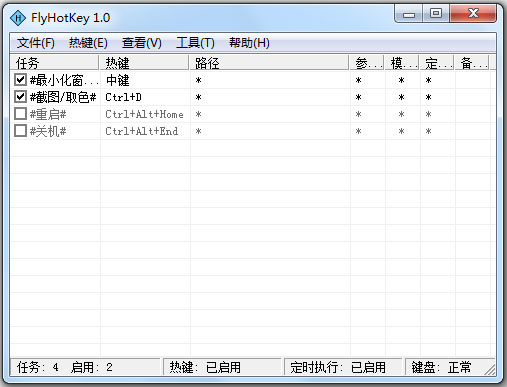
Task: Click status bar 任务: 4 启用: 2
Action: click(85, 367)
